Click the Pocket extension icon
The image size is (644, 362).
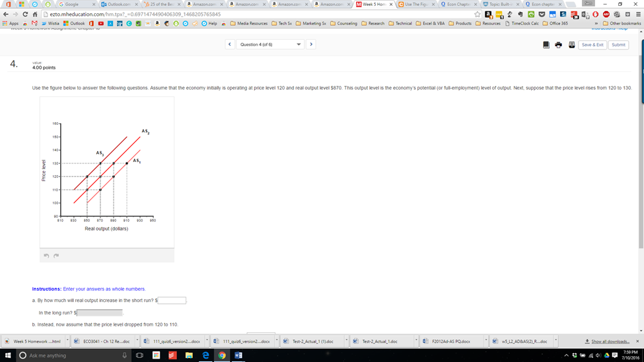coord(542,14)
